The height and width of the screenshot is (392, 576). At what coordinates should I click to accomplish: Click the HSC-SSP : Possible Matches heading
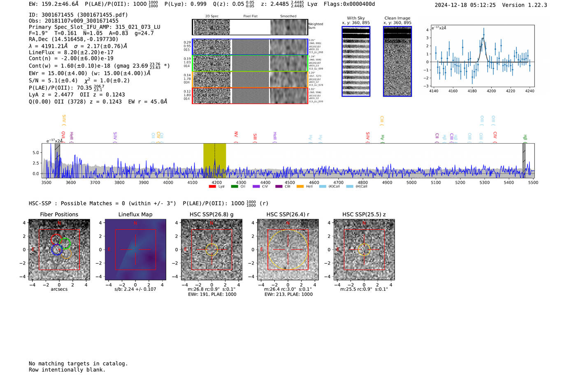coord(102,204)
